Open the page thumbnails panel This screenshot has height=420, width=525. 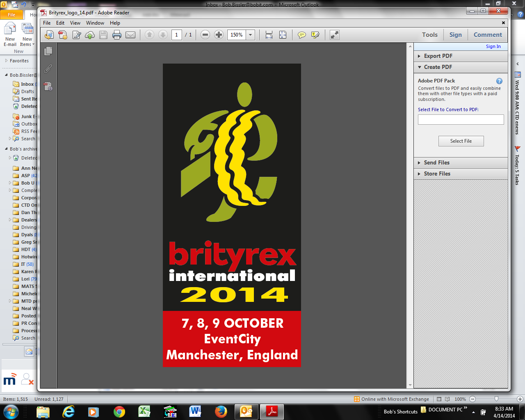(x=48, y=51)
